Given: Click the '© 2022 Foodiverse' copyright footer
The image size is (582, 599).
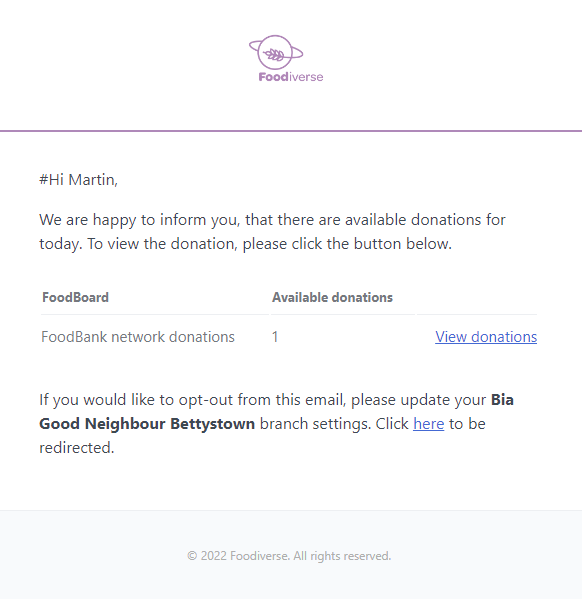Looking at the screenshot, I should [238, 556].
